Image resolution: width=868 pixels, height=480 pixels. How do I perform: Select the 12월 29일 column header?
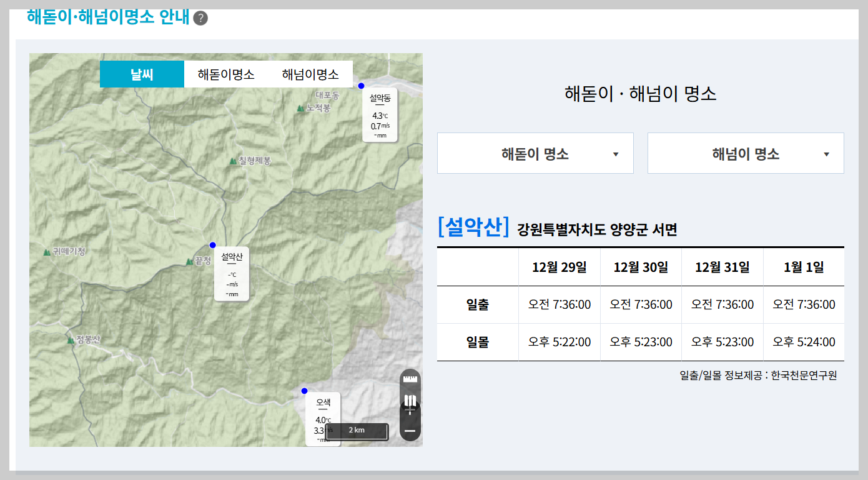click(x=560, y=267)
